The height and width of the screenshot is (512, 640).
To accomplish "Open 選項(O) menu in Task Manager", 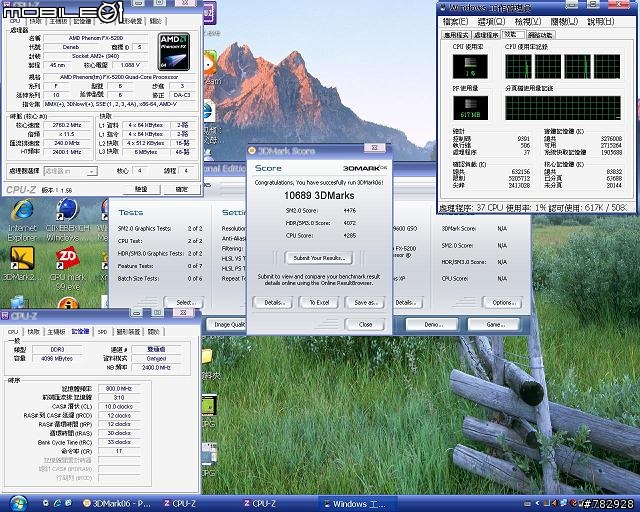I will (x=491, y=21).
